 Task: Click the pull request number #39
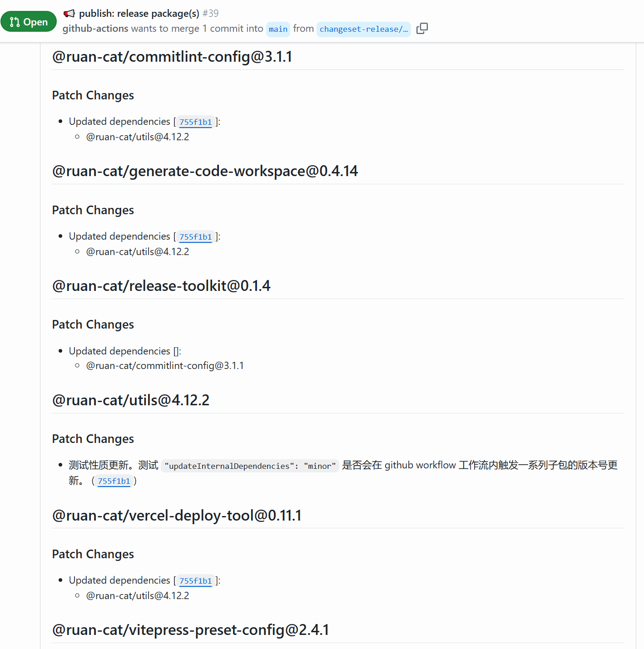coord(210,14)
